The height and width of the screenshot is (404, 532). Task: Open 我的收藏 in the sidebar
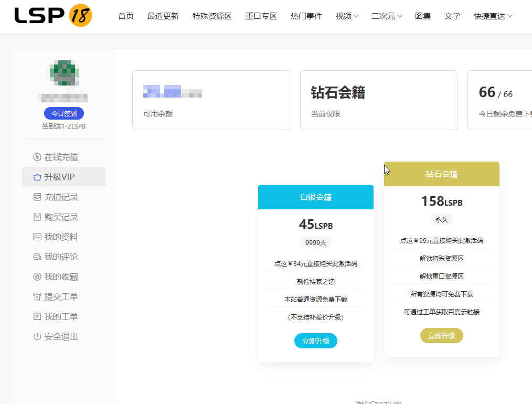64,277
